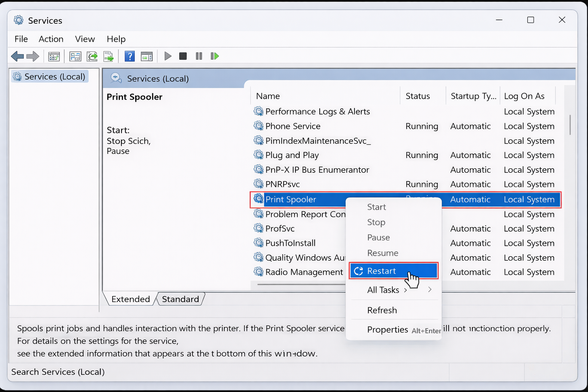
Task: Click the Forward navigation arrow
Action: (33, 56)
